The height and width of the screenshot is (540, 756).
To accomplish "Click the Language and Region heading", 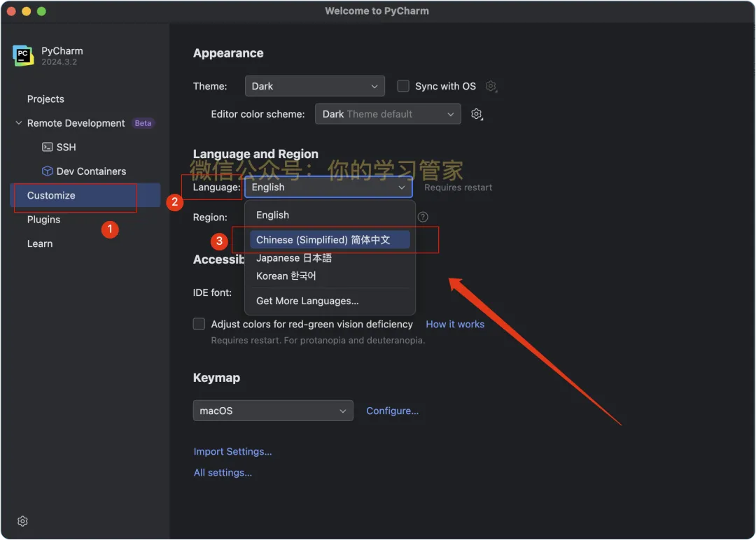I will 255,154.
